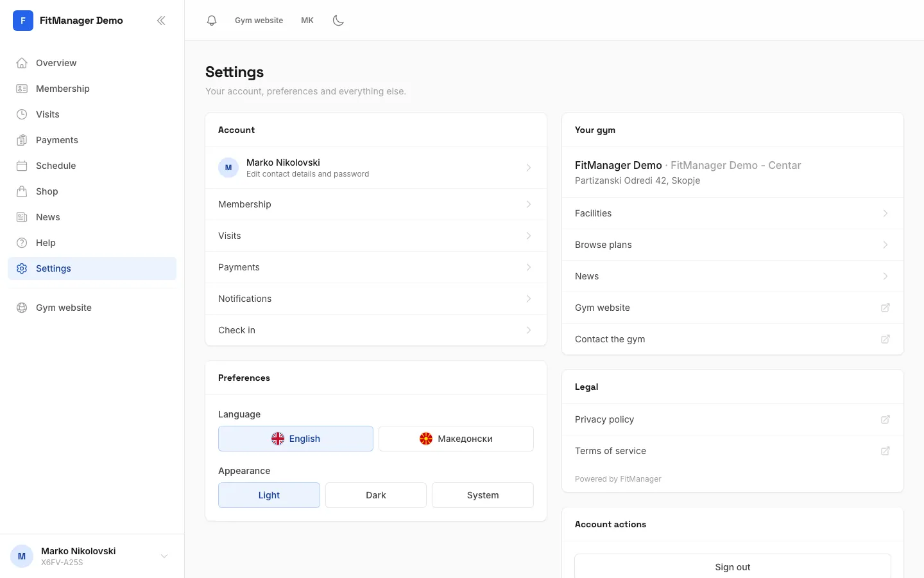Open Visits row chevron in Account card
The image size is (924, 578).
click(529, 236)
